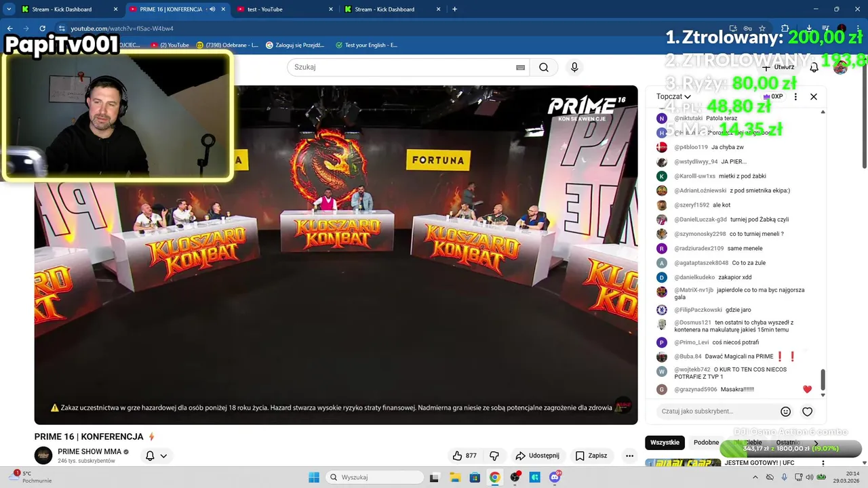The height and width of the screenshot is (488, 868).
Task: Send a heart reaction in chat
Action: coord(807,411)
